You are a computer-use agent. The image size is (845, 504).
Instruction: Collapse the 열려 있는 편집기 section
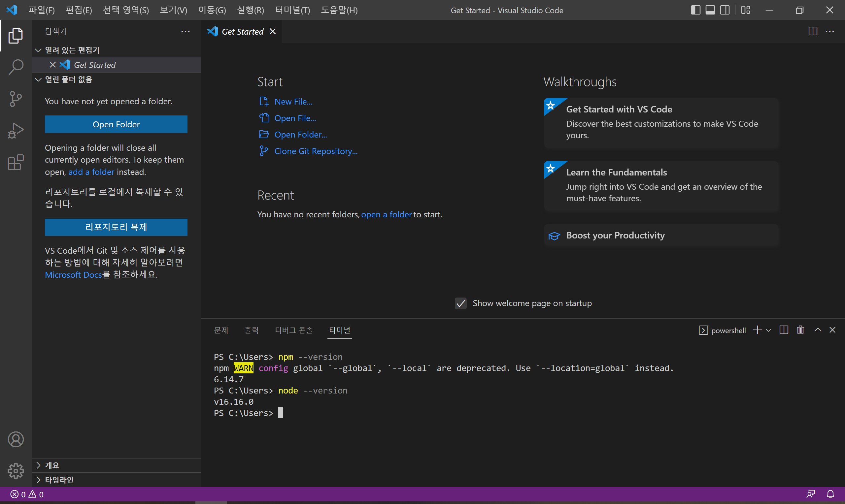coord(72,50)
